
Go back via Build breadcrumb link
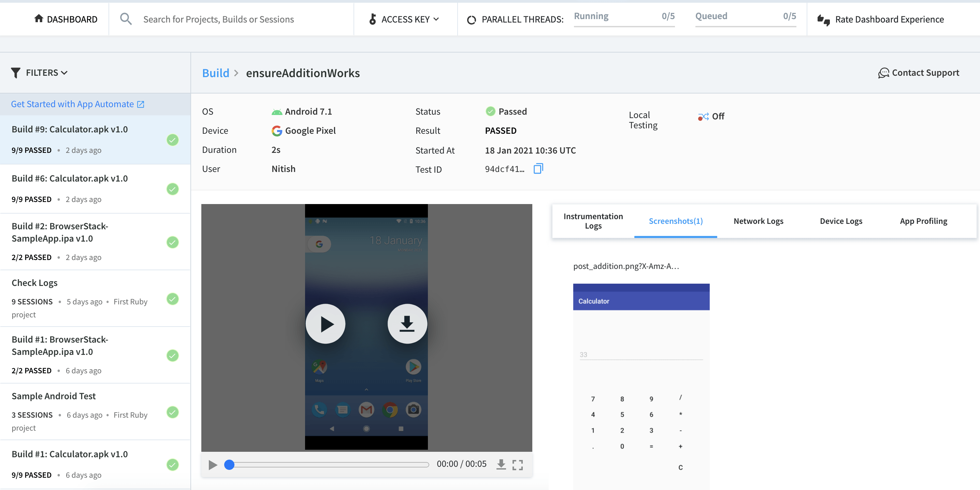pos(215,73)
